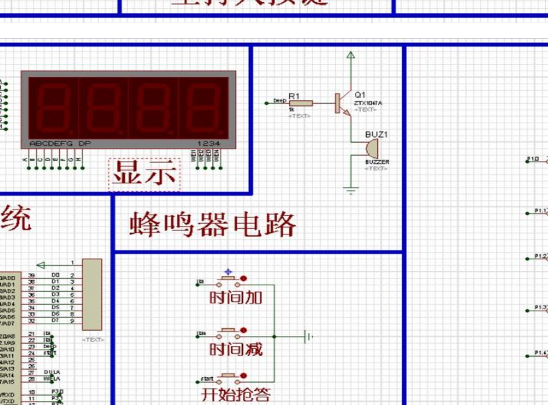Select resistor R1 body

tap(301, 103)
